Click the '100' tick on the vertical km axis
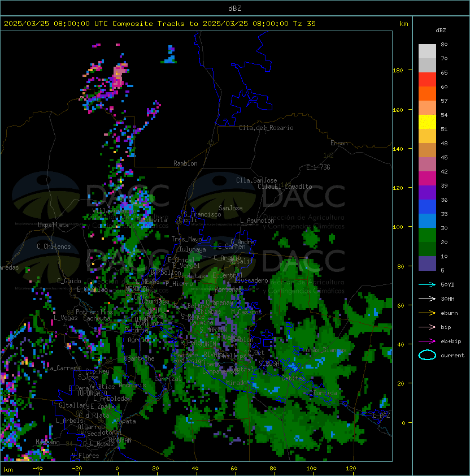This screenshot has width=470, height=476. (x=398, y=227)
